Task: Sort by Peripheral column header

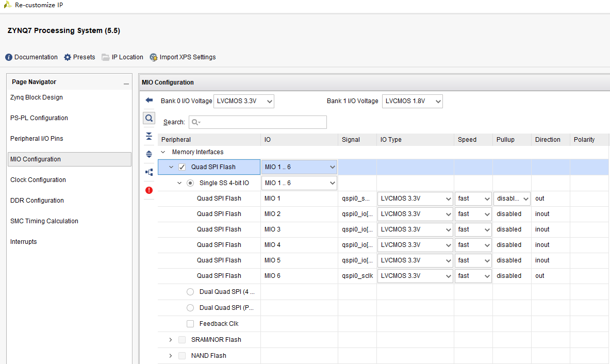Action: [x=209, y=140]
